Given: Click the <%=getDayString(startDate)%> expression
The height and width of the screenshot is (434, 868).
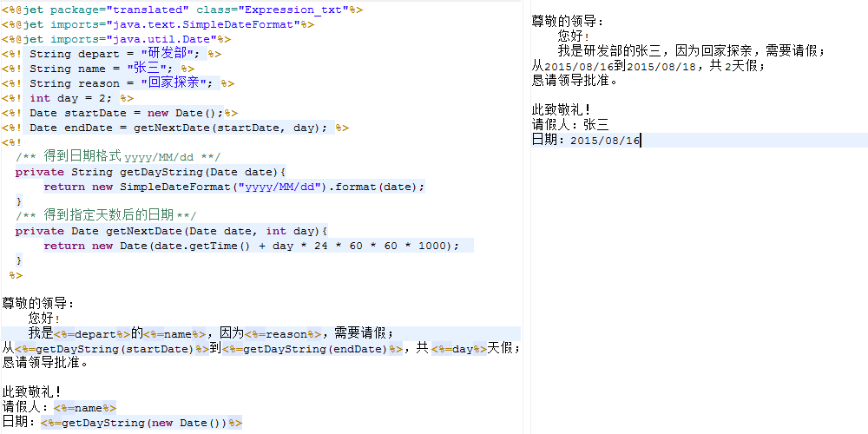Looking at the screenshot, I should [112, 349].
